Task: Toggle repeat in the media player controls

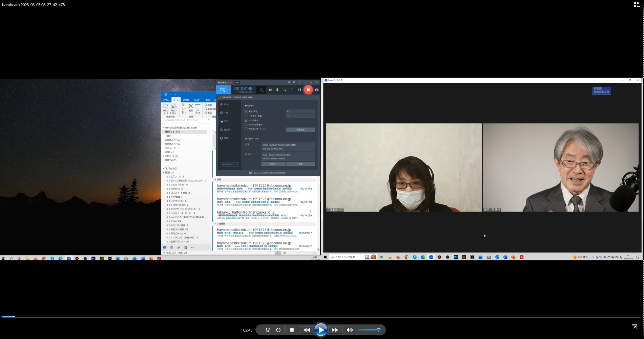Action: point(278,330)
